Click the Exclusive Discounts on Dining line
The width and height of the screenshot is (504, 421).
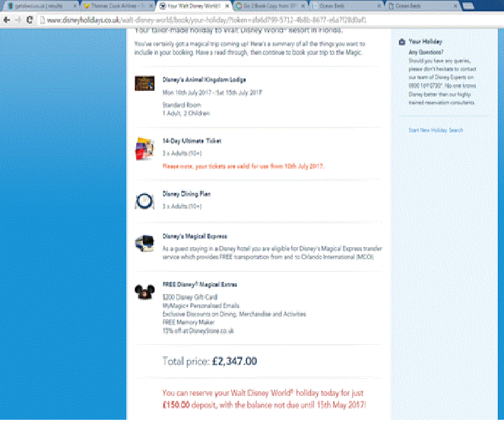234,314
